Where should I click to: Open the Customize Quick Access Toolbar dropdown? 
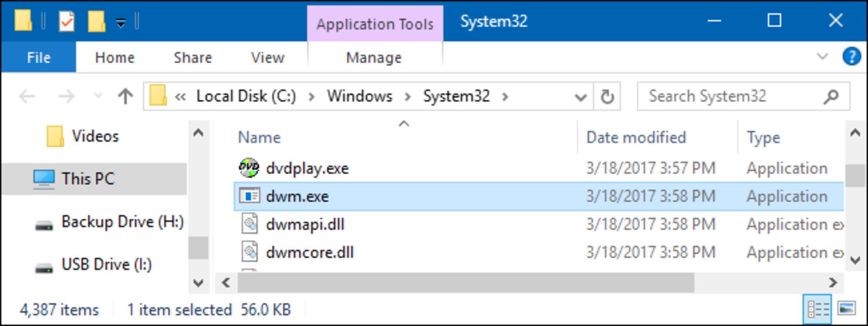coord(120,22)
